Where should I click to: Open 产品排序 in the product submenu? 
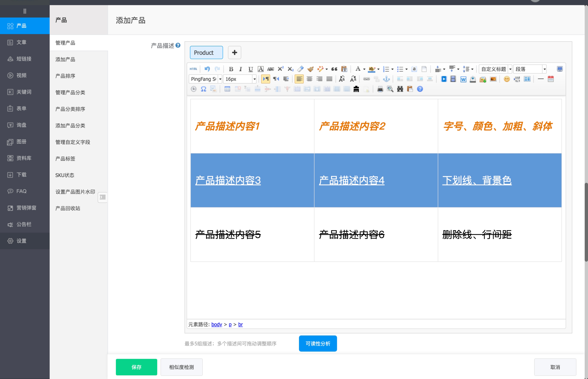[65, 76]
